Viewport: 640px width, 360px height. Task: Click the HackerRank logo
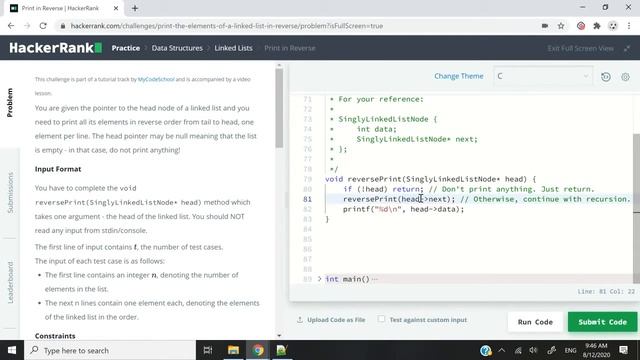[x=56, y=48]
